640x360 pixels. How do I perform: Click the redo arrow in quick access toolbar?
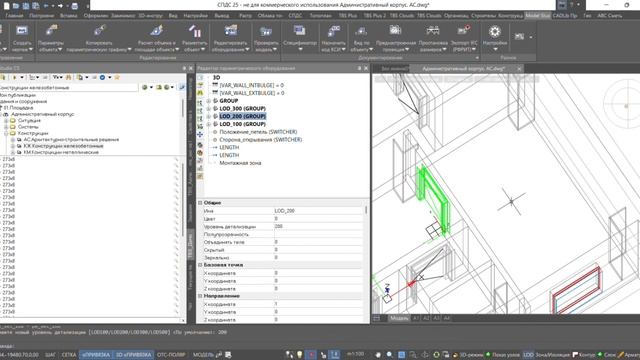point(60,6)
